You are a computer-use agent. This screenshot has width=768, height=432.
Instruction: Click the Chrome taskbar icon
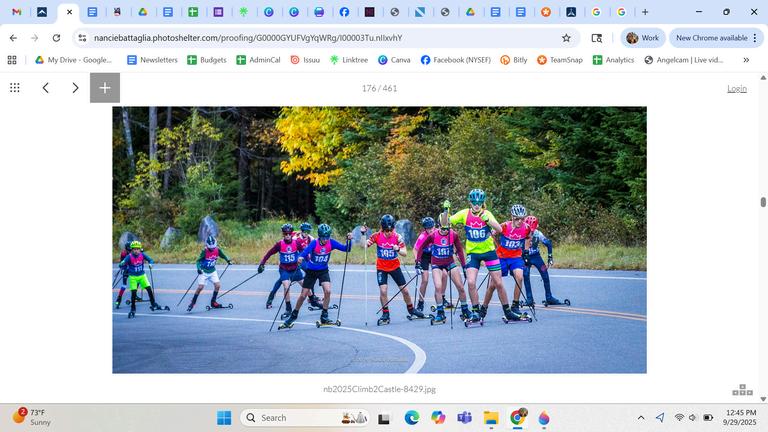pyautogui.click(x=517, y=418)
